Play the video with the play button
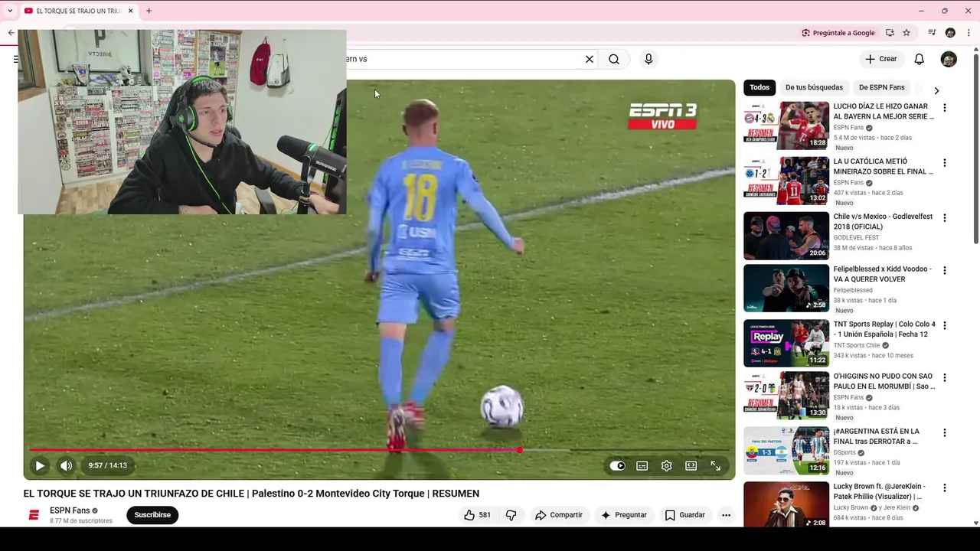This screenshot has height=551, width=980. click(40, 465)
